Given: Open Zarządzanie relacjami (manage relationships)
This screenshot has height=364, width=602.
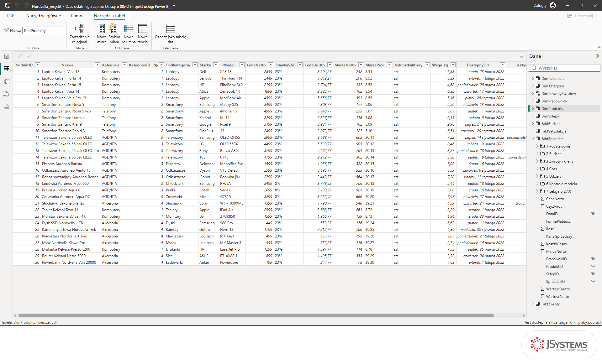Looking at the screenshot, I should 80,34.
